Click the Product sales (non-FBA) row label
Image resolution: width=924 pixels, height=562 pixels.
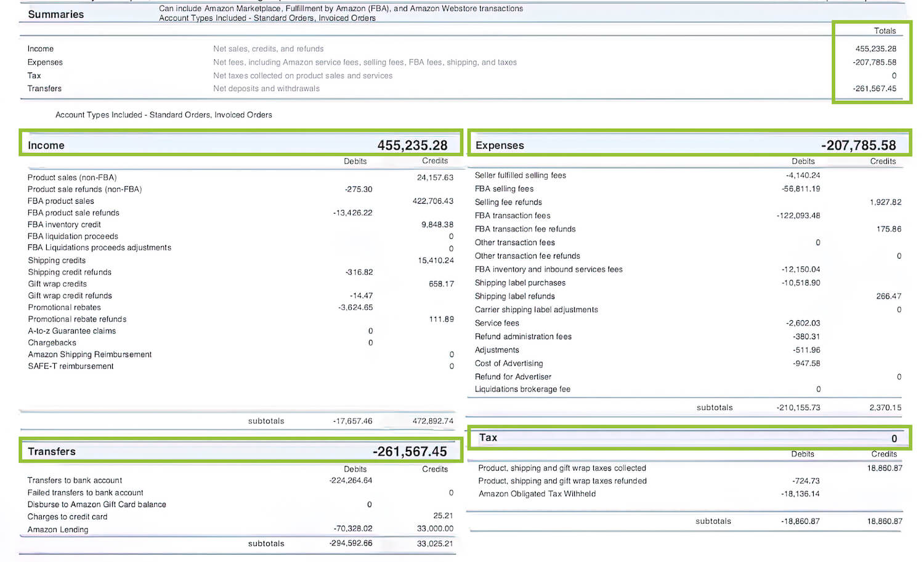72,177
